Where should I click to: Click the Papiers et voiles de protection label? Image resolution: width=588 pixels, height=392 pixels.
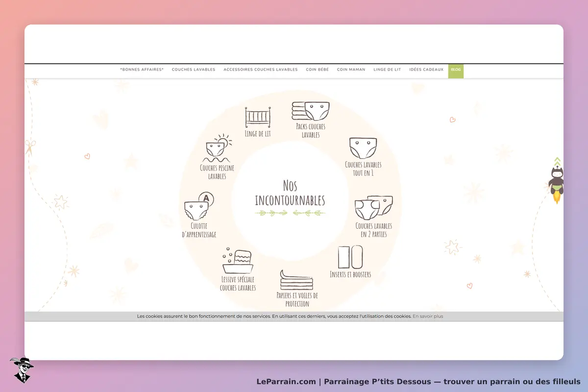pyautogui.click(x=297, y=300)
